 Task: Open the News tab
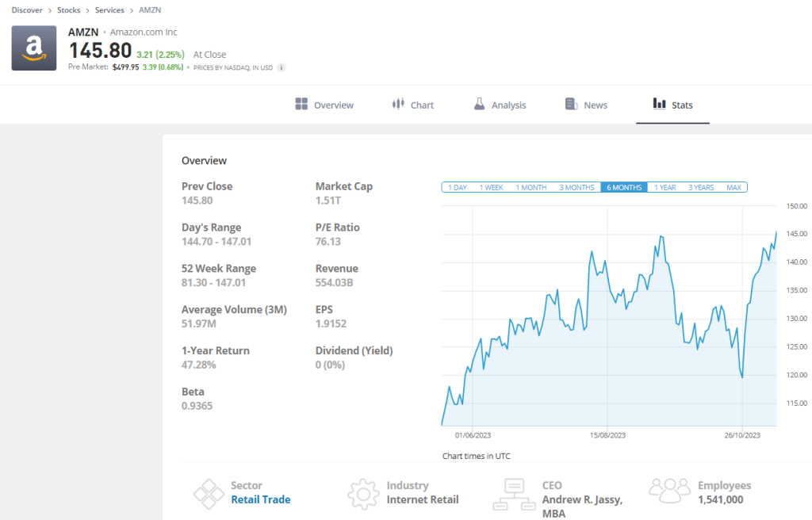(585, 104)
